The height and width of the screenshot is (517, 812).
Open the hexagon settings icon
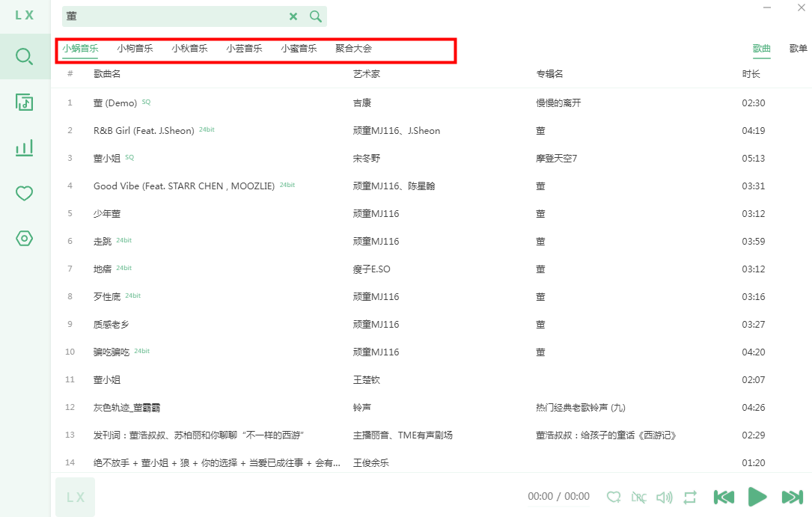[25, 239]
